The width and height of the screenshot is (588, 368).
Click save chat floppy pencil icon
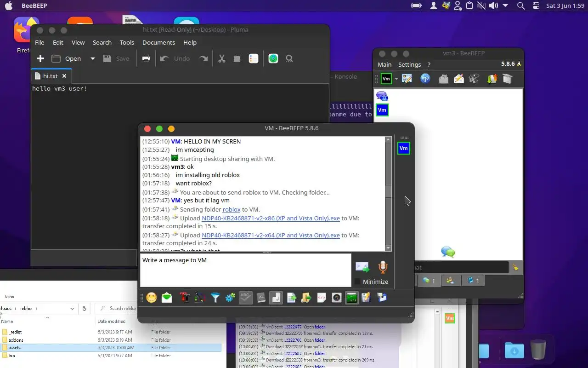coord(366,298)
